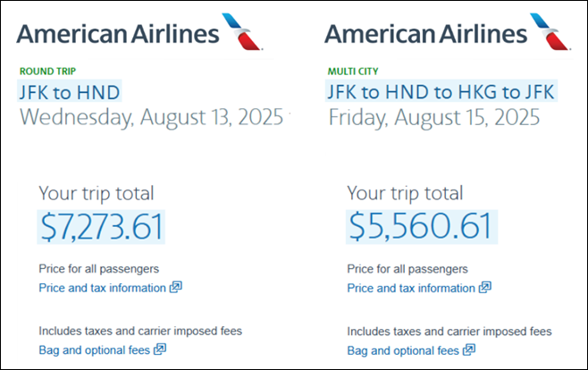Open Bag and optional fees under multi city
The height and width of the screenshot is (370, 588).
pos(403,349)
